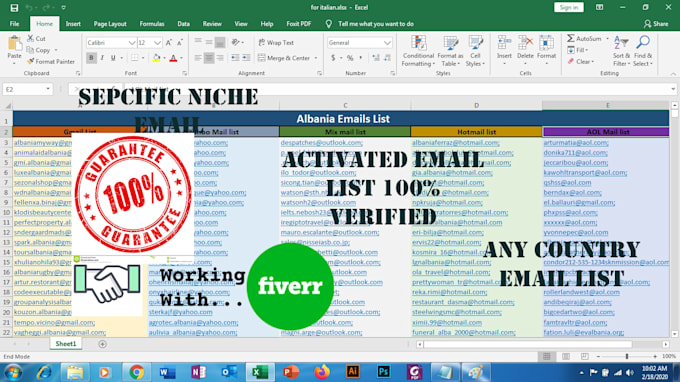
Task: Open the red font color swatch
Action: 173,58
